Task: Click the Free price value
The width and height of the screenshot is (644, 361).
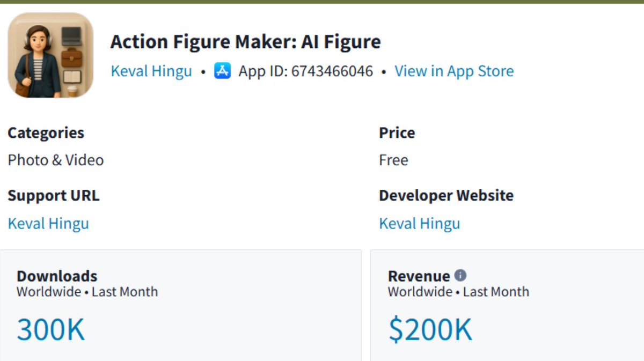Action: click(393, 160)
